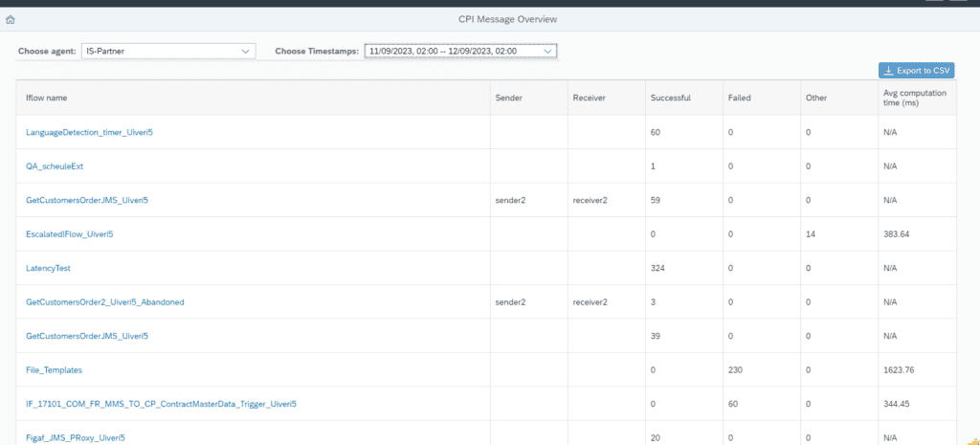Select receiver2 in GetCustomersOrder2 Abandoned row
This screenshot has height=445, width=980.
(x=591, y=301)
